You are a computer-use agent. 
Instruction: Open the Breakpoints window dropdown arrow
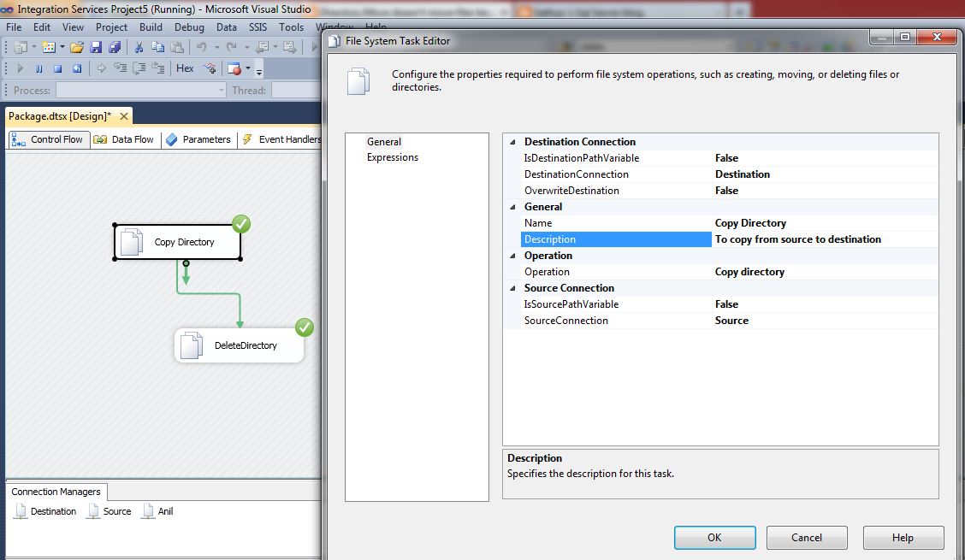[x=248, y=68]
